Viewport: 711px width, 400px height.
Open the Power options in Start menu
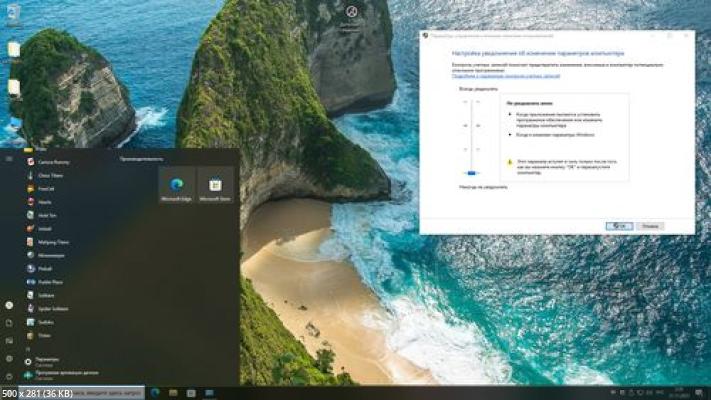point(9,375)
